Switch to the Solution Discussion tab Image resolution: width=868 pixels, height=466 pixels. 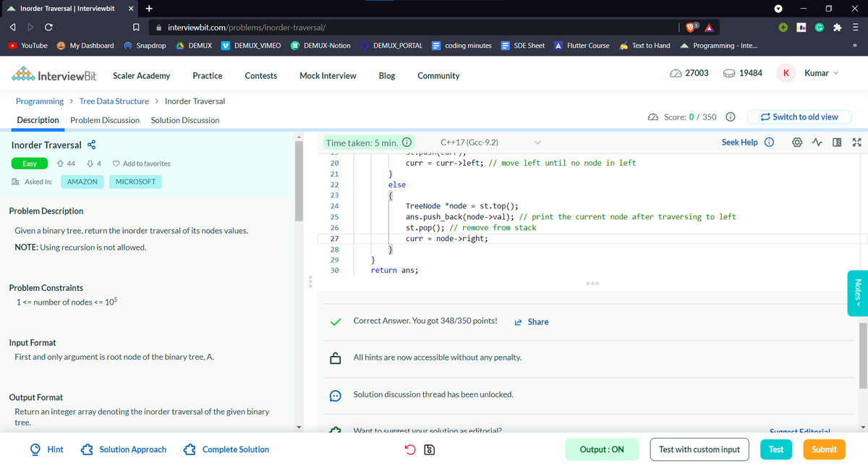[x=185, y=120]
